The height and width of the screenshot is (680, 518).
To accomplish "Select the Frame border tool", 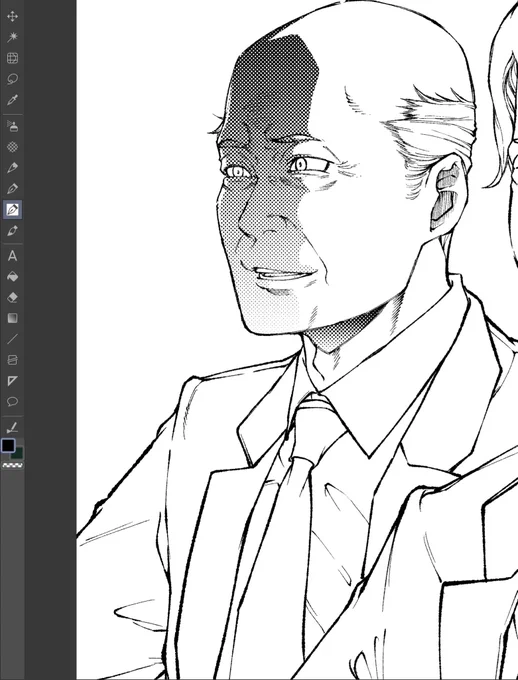I will coord(12,360).
